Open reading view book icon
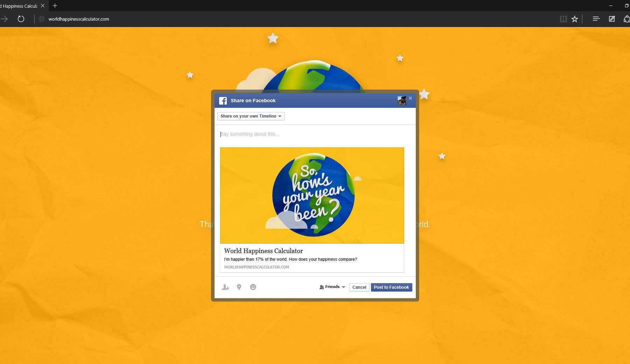Image resolution: width=630 pixels, height=364 pixels. [563, 19]
